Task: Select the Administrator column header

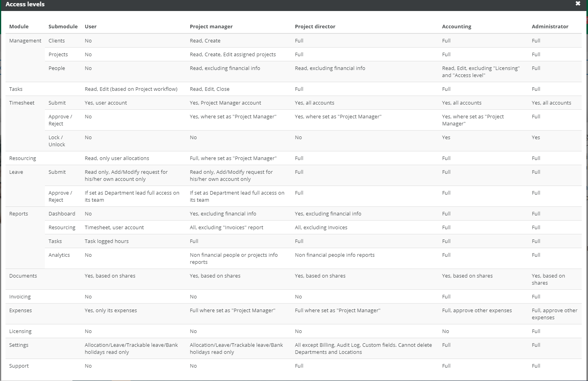Action: 550,26
